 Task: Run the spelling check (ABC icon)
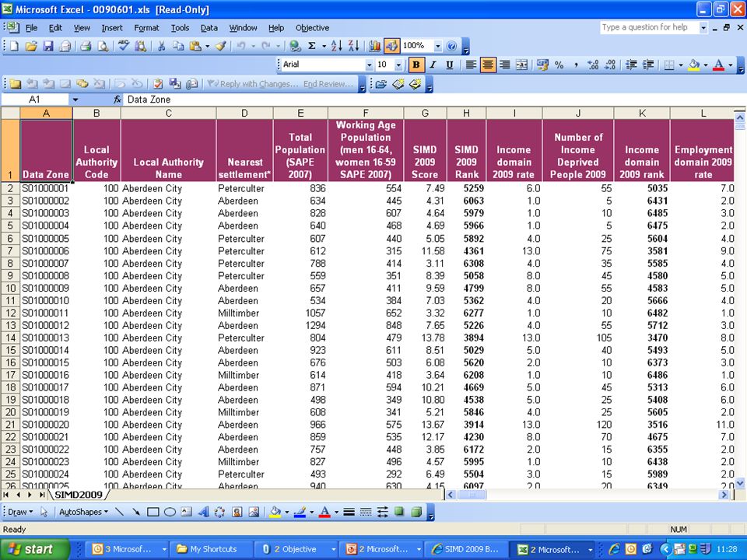pyautogui.click(x=124, y=46)
